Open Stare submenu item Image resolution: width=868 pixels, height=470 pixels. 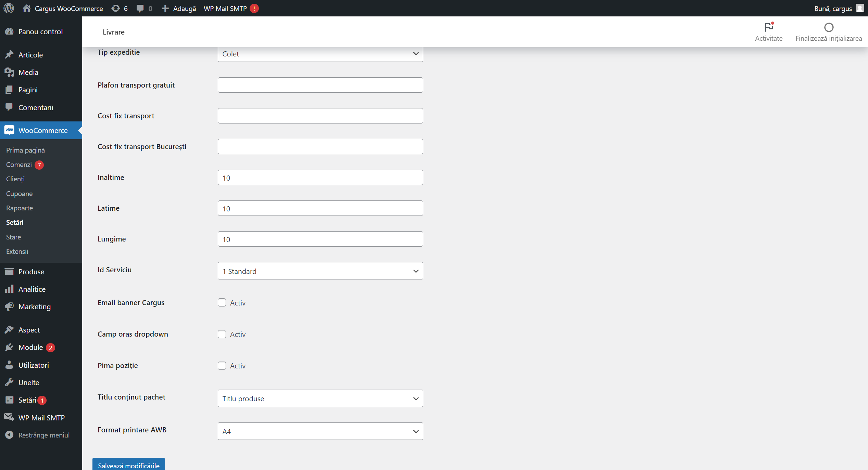coord(13,237)
